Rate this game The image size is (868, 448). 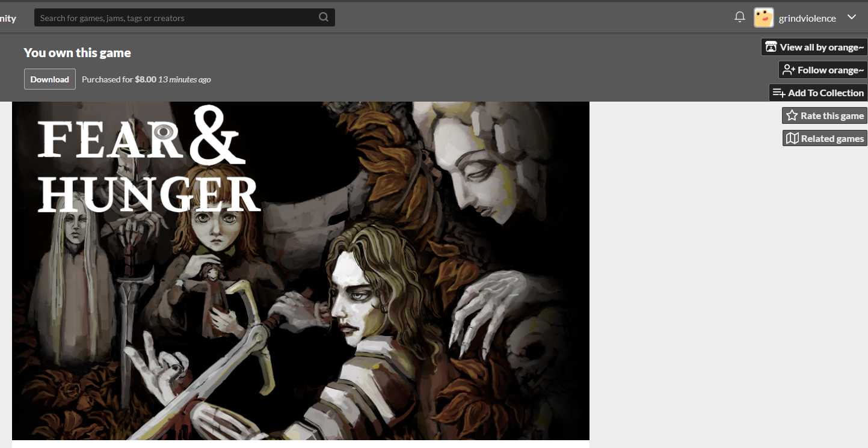[x=825, y=115]
